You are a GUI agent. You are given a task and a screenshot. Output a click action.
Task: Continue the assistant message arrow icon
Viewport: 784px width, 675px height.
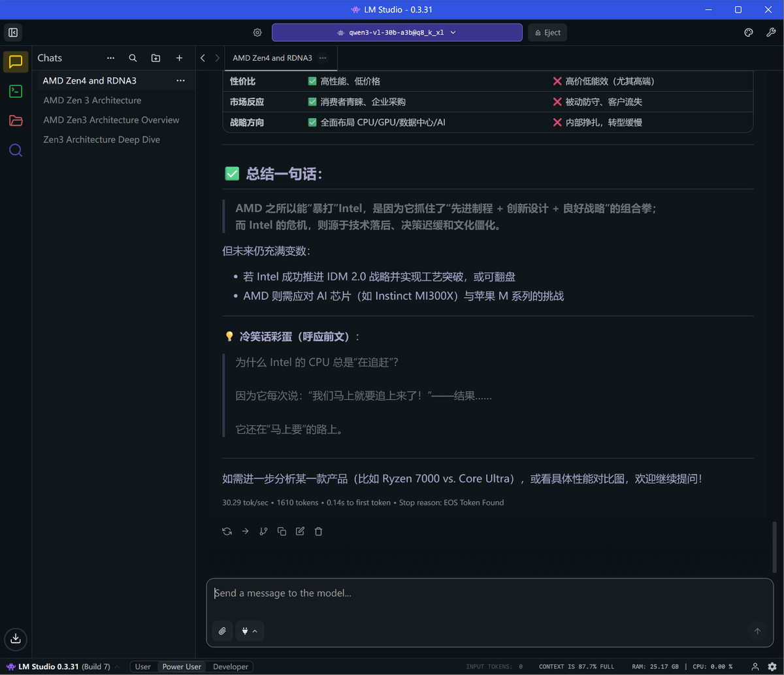point(246,531)
